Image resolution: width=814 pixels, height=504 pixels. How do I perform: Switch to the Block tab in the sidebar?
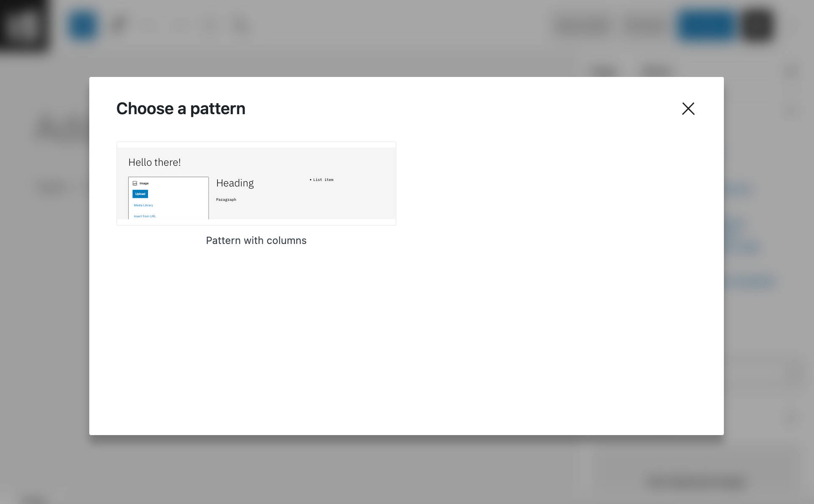[655, 71]
